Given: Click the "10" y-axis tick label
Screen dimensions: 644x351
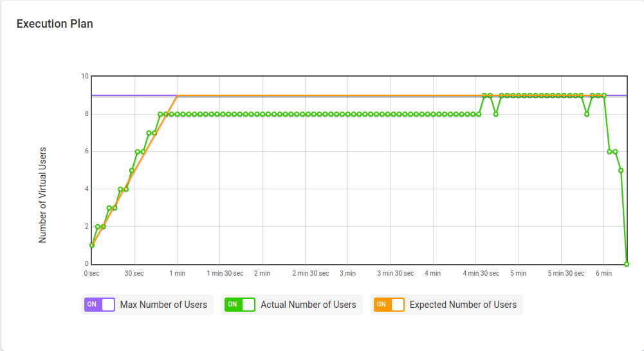Looking at the screenshot, I should pos(85,77).
